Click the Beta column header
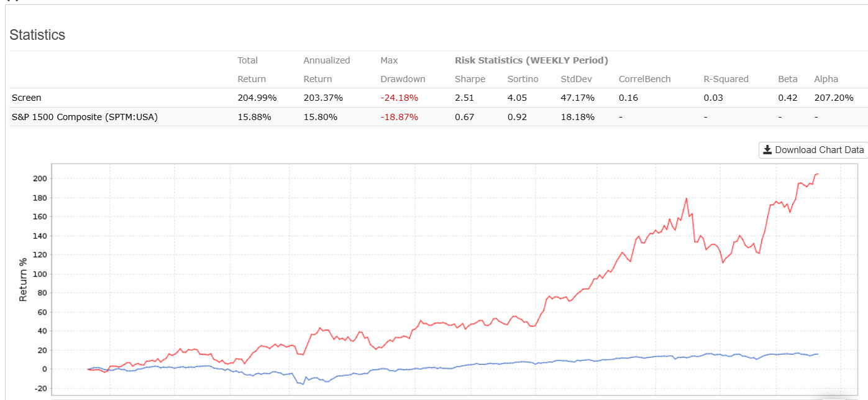Viewport: 868px width, 400px height. 788,79
